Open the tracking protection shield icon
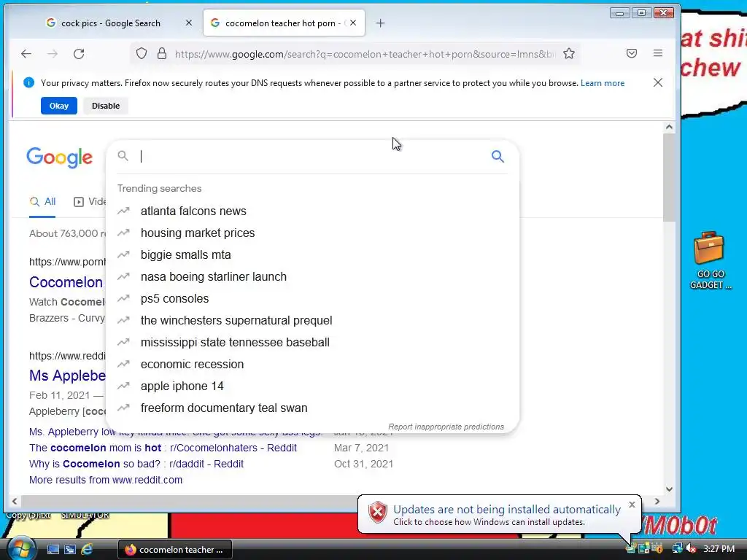Viewport: 747px width, 560px height. (142, 53)
